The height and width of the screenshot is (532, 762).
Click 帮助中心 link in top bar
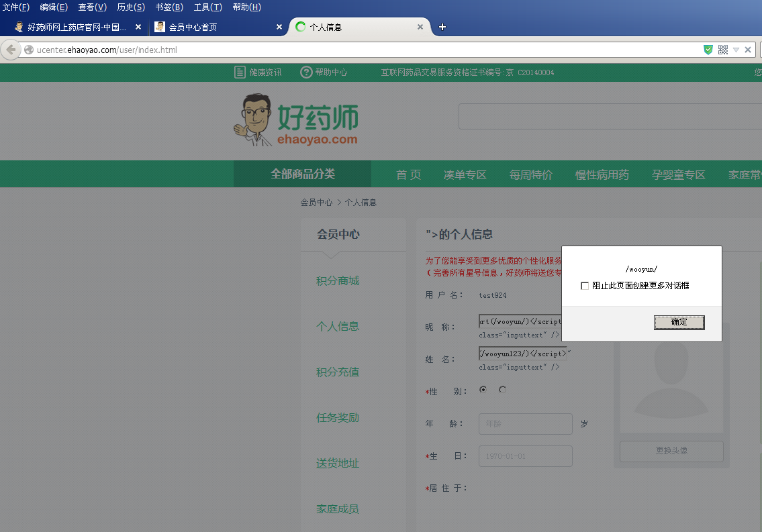tap(331, 72)
